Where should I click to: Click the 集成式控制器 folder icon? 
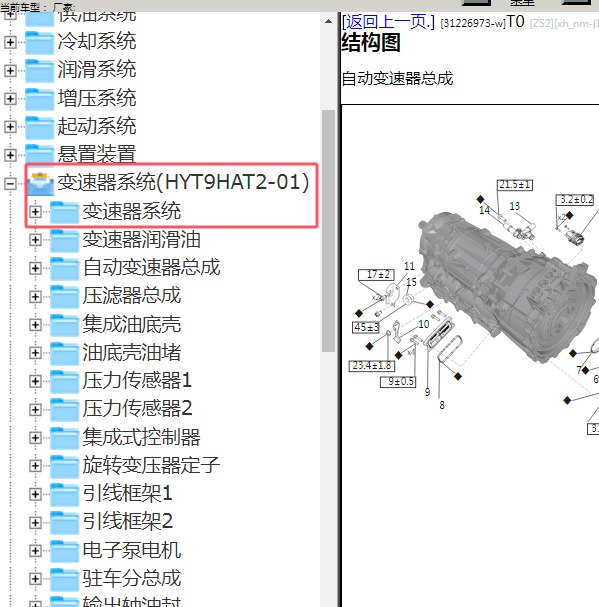coord(64,438)
